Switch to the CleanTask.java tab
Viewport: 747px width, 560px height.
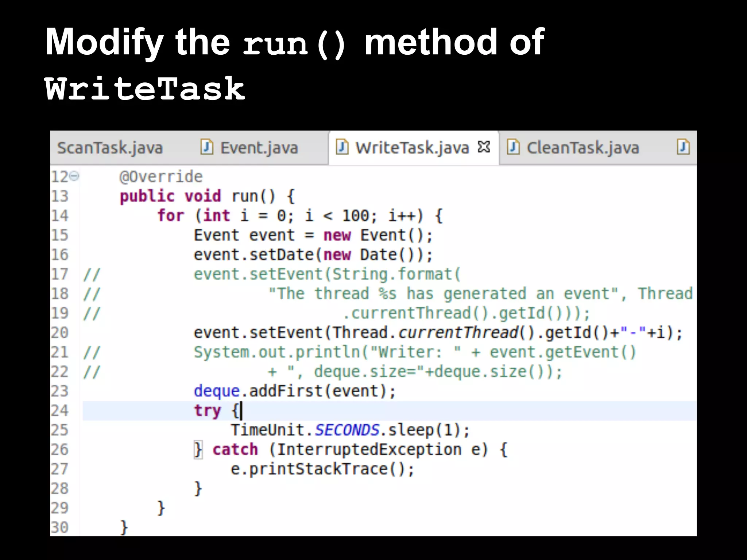tap(582, 148)
